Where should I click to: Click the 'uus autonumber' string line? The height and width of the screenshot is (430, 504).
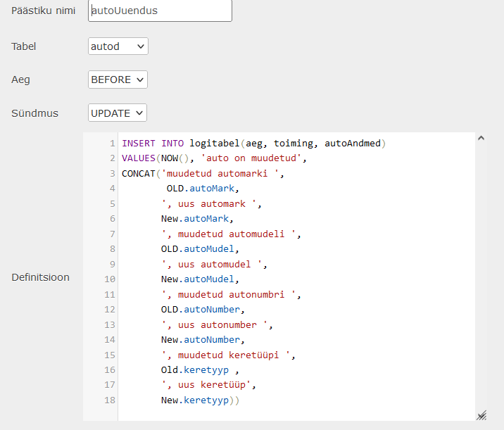coord(217,325)
